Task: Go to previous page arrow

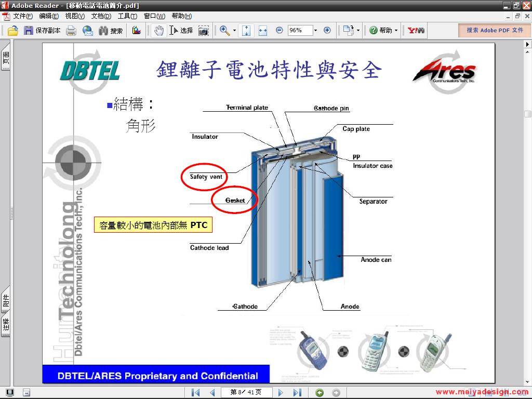Action: pyautogui.click(x=212, y=393)
